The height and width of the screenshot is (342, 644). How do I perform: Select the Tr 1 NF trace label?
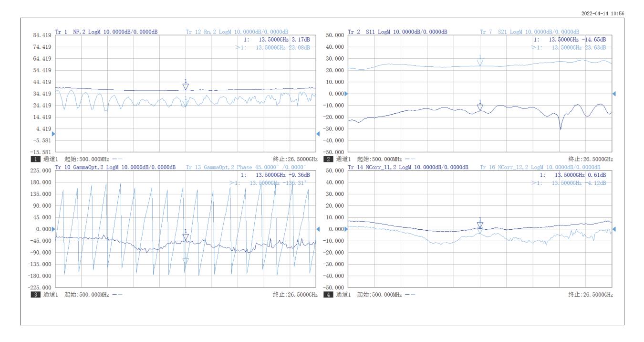(106, 32)
